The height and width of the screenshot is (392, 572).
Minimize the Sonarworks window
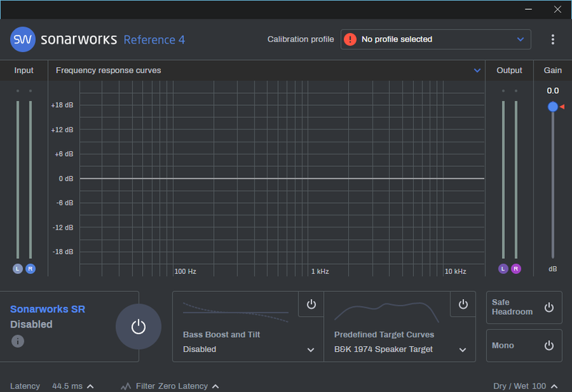click(528, 9)
